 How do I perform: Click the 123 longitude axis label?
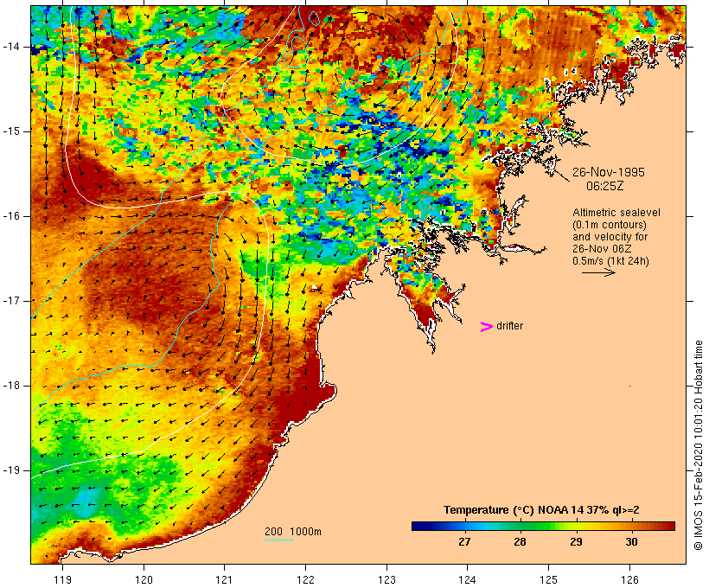[386, 579]
